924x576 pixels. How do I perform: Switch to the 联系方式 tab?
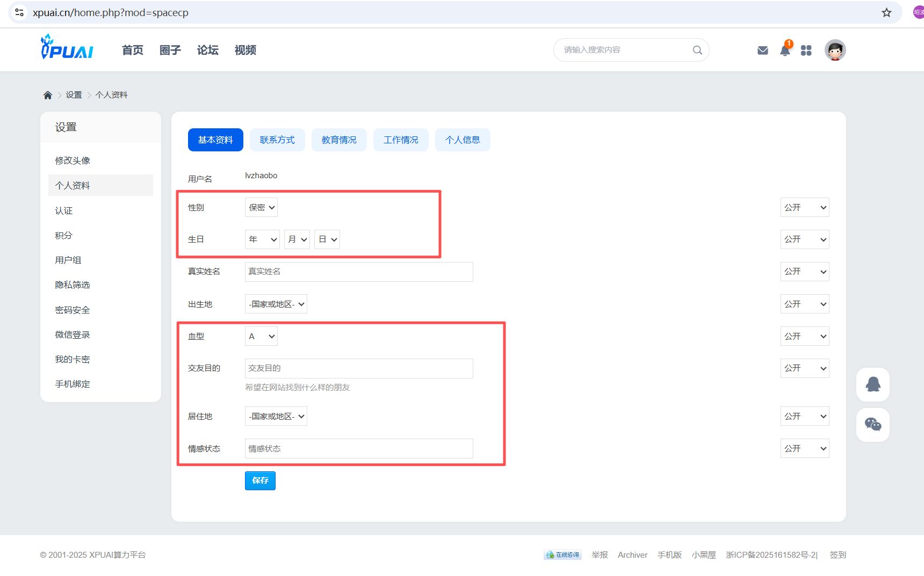pyautogui.click(x=277, y=140)
